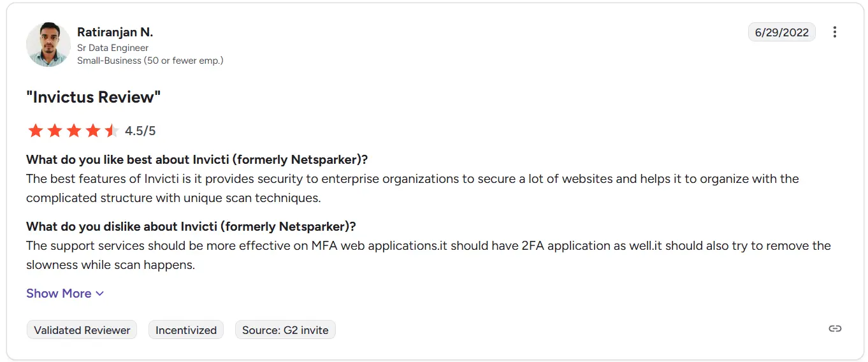Click the Incentivized tag

pyautogui.click(x=186, y=330)
